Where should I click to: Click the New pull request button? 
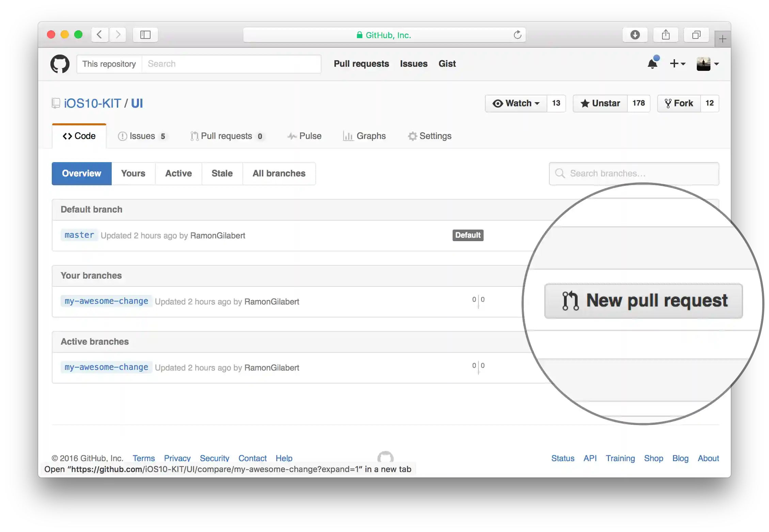(643, 301)
